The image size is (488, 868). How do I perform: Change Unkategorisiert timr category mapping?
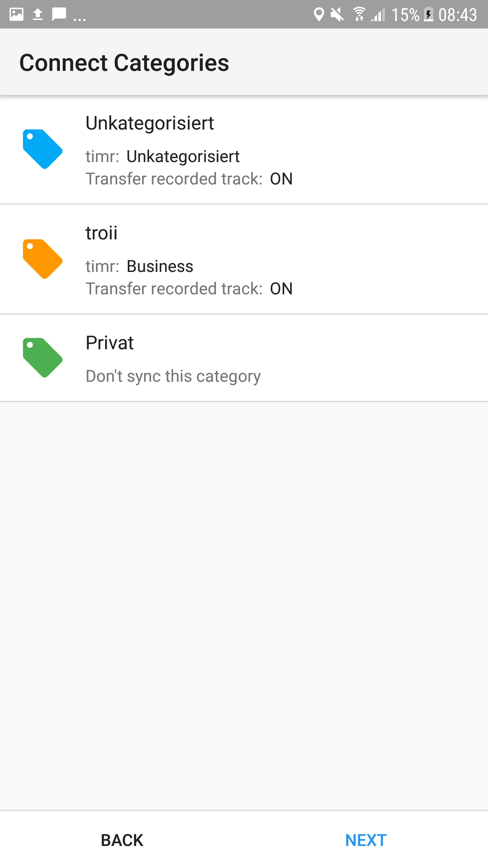183,157
